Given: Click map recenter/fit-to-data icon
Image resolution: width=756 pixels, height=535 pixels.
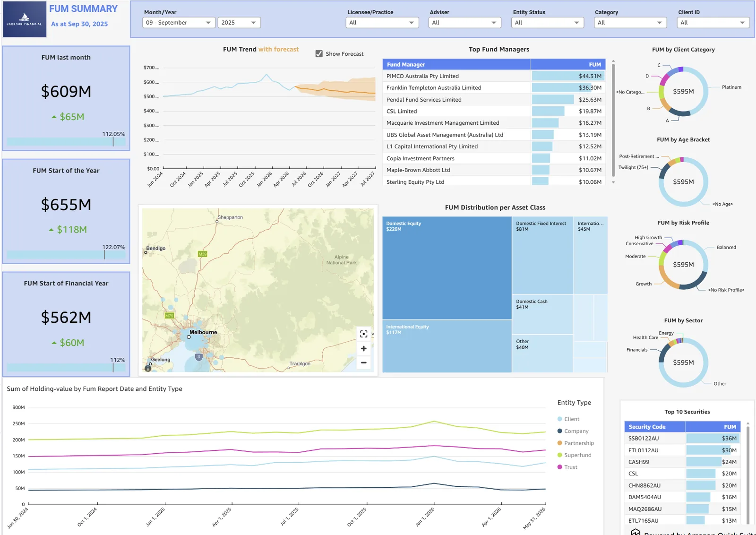Looking at the screenshot, I should [363, 334].
